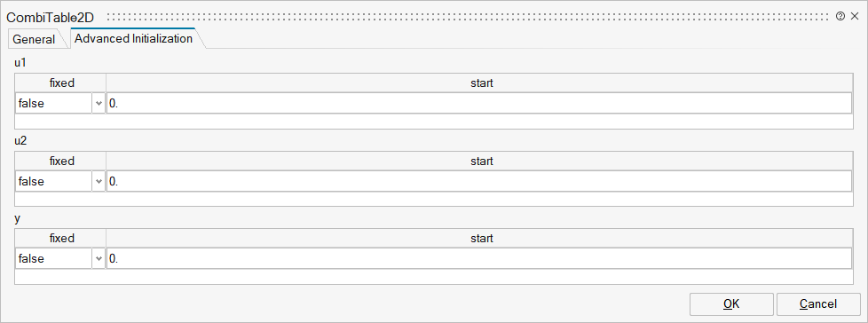This screenshot has height=323, width=868.
Task: Dismiss the dialog with Cancel button
Action: [818, 303]
